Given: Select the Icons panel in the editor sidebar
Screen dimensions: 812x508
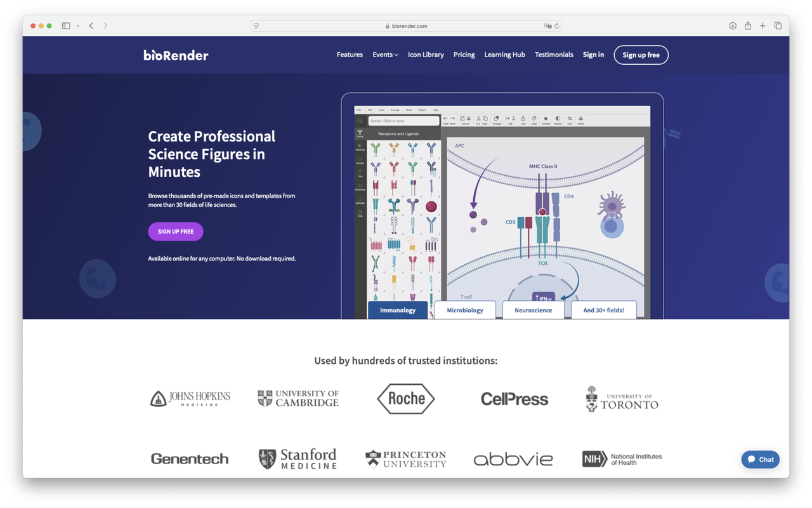Looking at the screenshot, I should point(360,133).
